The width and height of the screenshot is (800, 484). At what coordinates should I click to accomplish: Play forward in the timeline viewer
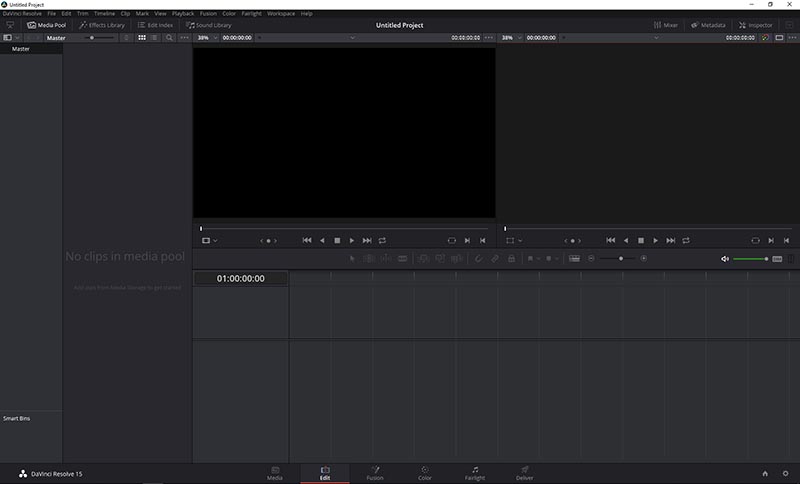coord(656,240)
